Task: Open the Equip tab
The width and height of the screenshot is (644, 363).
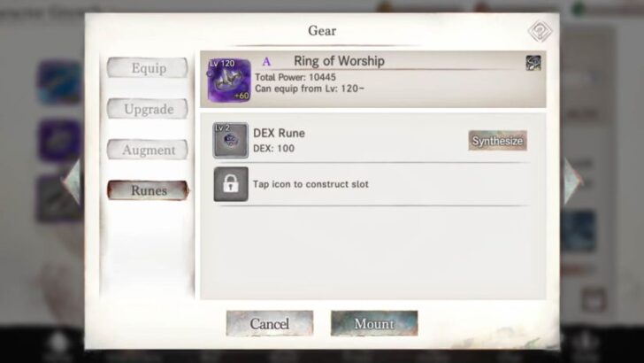Action: pos(148,68)
